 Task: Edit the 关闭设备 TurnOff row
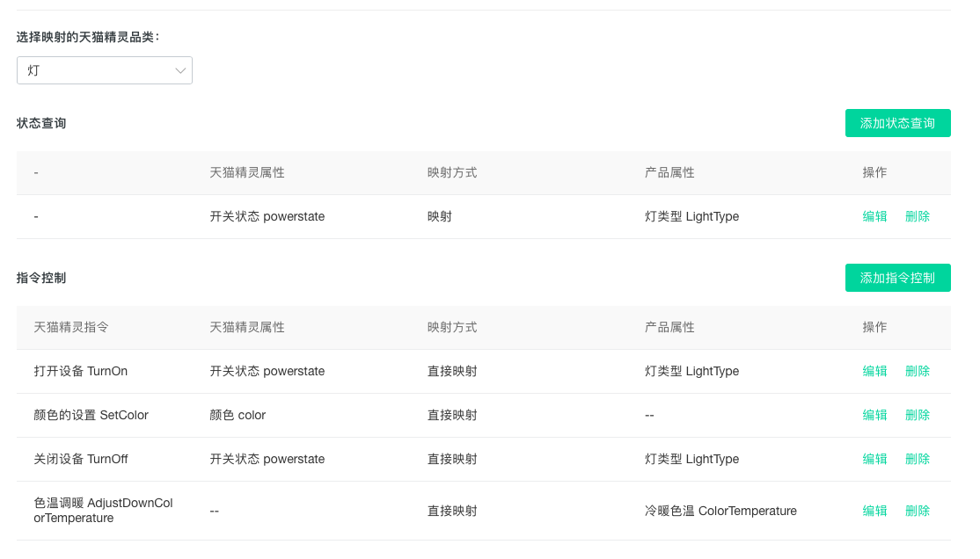point(874,459)
